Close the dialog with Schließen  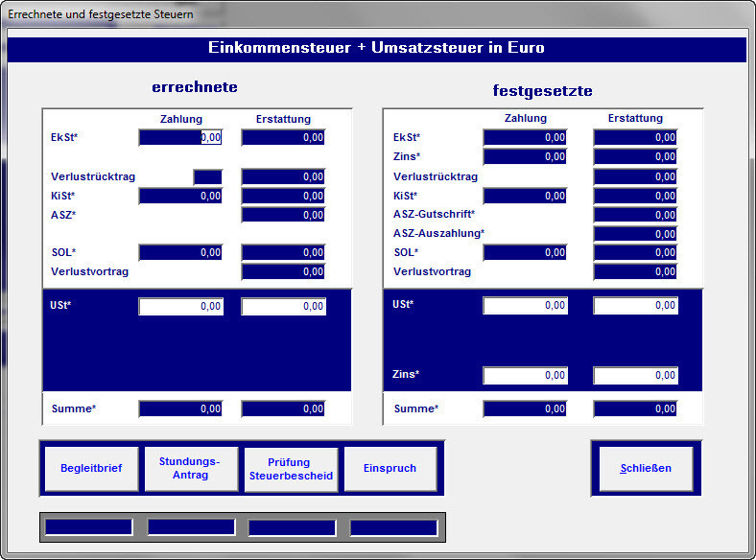pyautogui.click(x=646, y=469)
